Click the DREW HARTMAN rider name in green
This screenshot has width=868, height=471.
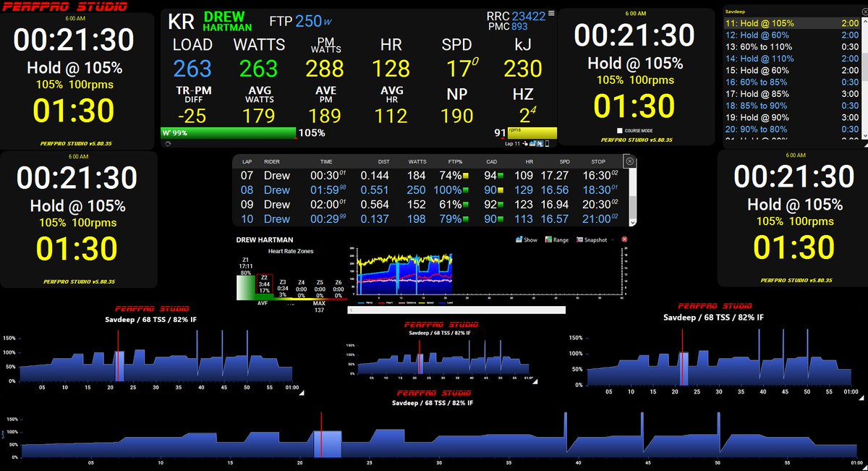pos(228,22)
